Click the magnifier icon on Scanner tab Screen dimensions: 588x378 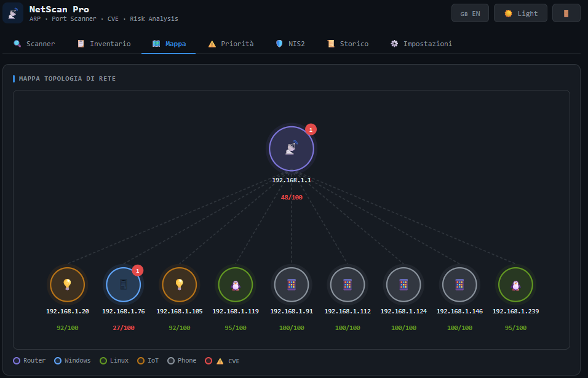[17, 44]
